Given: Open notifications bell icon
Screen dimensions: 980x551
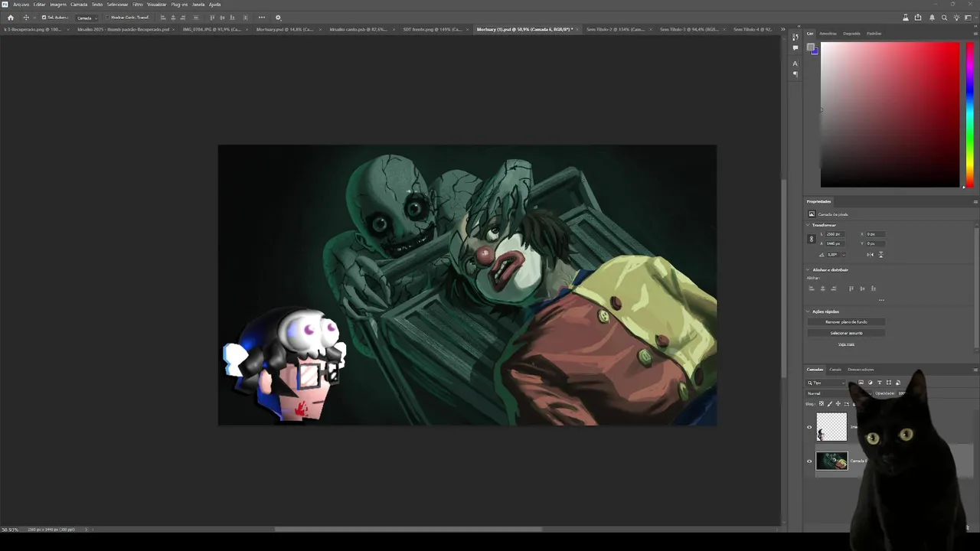Looking at the screenshot, I should coord(931,18).
